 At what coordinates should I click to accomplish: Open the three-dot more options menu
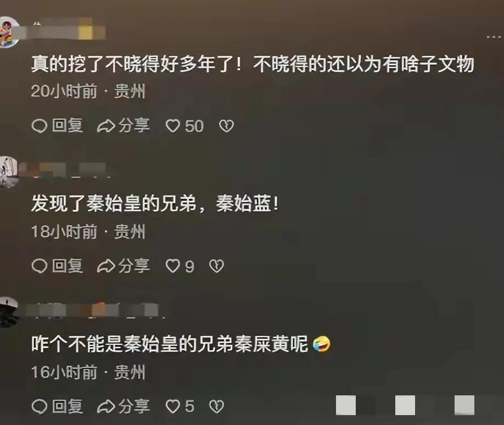point(494,37)
